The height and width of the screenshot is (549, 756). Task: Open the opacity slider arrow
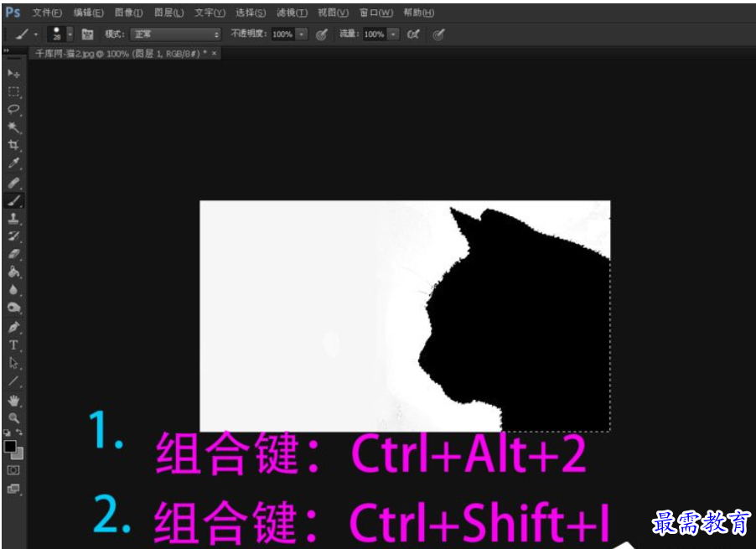[x=302, y=34]
